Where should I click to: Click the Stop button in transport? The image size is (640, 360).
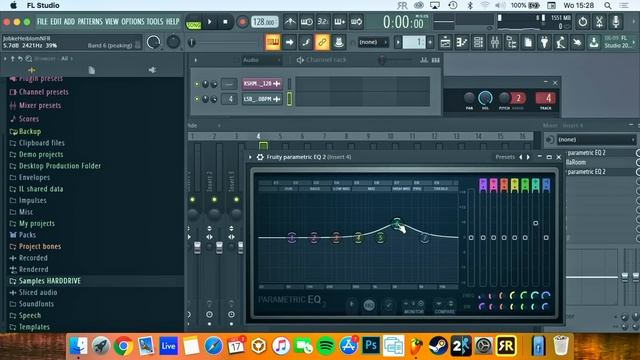tap(225, 22)
